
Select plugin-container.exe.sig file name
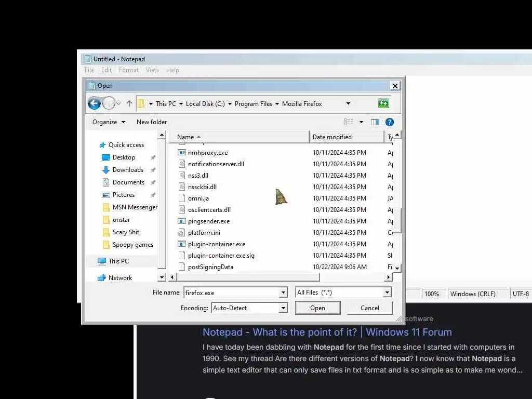tap(221, 256)
